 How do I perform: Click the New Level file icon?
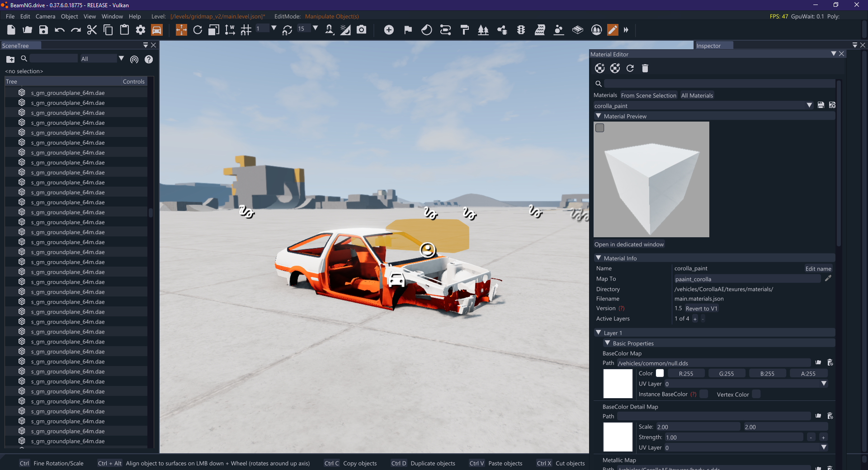click(x=11, y=30)
